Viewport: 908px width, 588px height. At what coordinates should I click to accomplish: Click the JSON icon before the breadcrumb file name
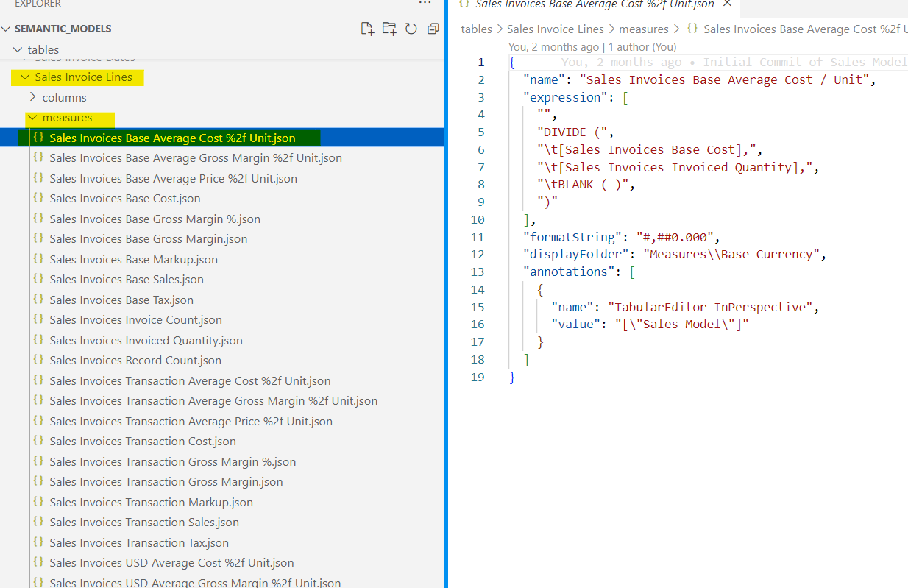(x=692, y=29)
